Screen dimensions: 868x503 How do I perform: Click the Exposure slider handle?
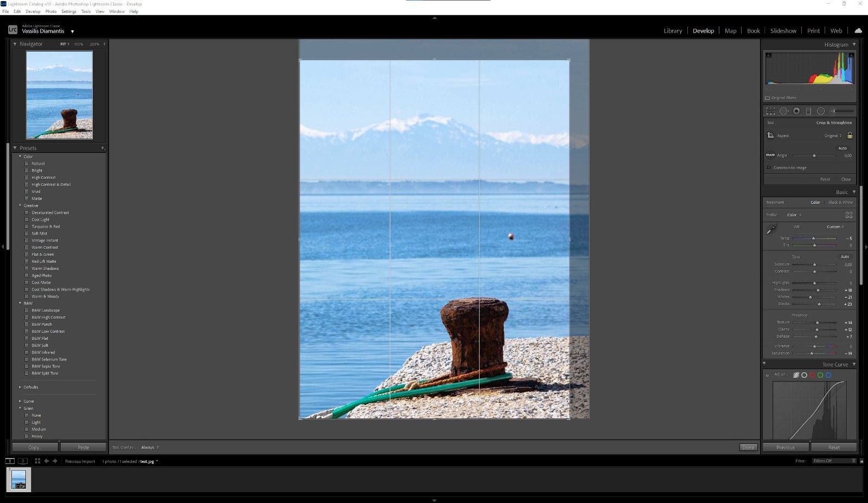point(814,265)
